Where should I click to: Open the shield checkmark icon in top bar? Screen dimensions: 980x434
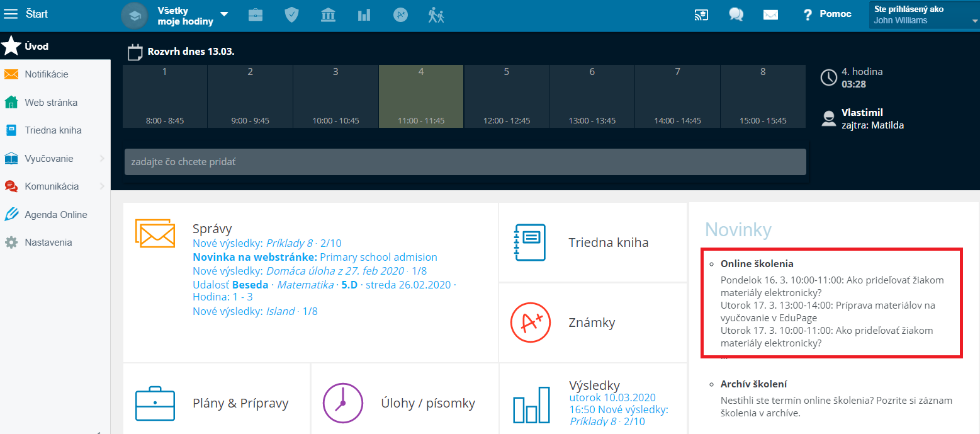point(291,14)
